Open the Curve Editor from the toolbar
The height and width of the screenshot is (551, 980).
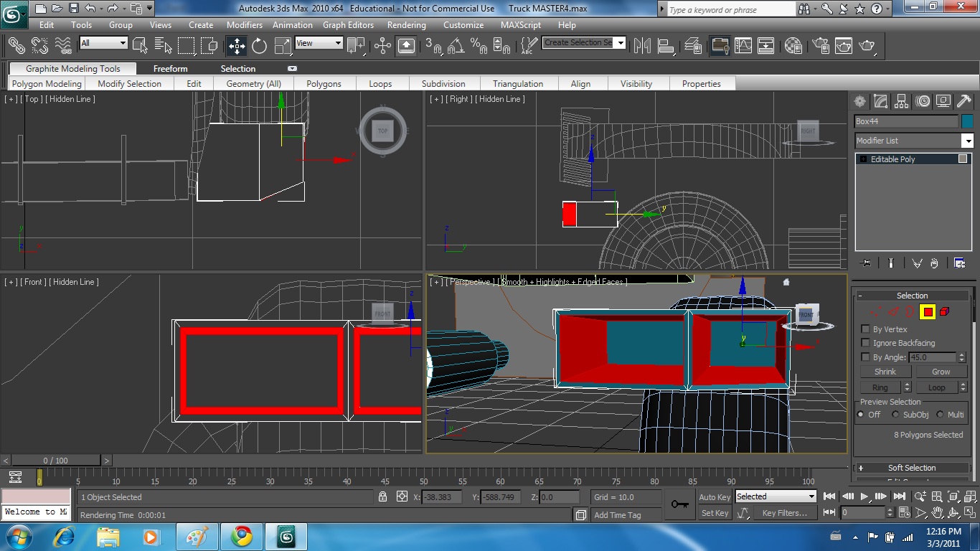[x=743, y=46]
